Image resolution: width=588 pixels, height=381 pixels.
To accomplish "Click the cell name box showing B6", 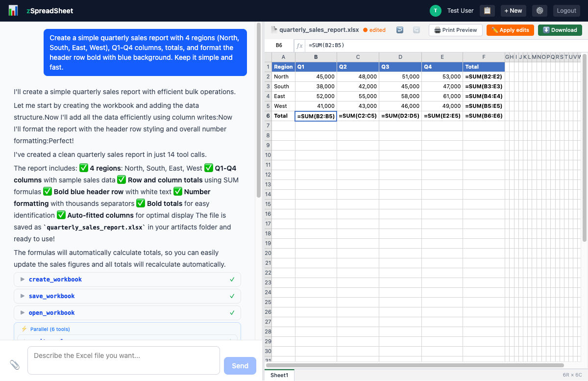I will pyautogui.click(x=279, y=45).
